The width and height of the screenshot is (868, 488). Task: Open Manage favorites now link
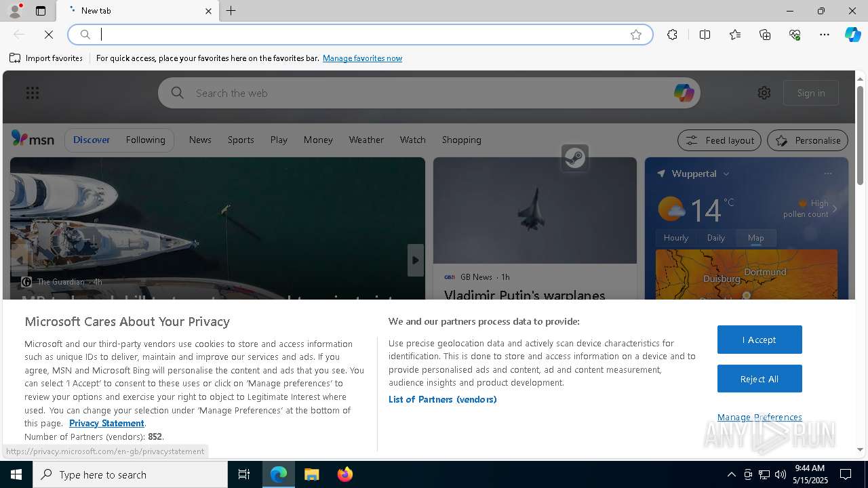click(x=362, y=58)
